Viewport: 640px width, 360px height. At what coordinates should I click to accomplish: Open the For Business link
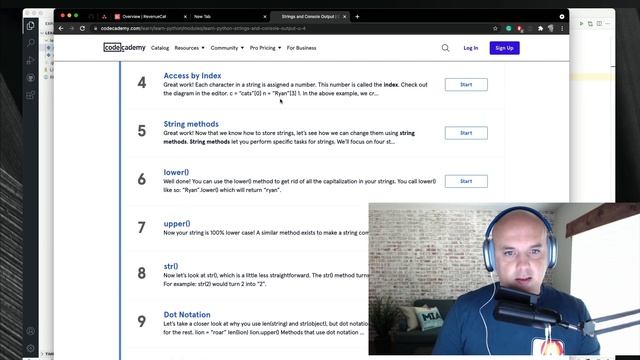301,48
